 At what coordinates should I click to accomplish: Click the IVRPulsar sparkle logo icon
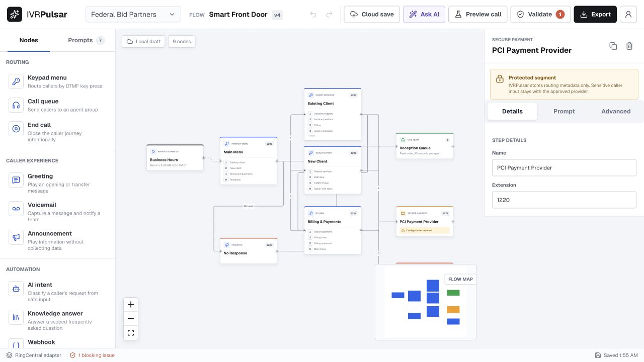point(15,15)
